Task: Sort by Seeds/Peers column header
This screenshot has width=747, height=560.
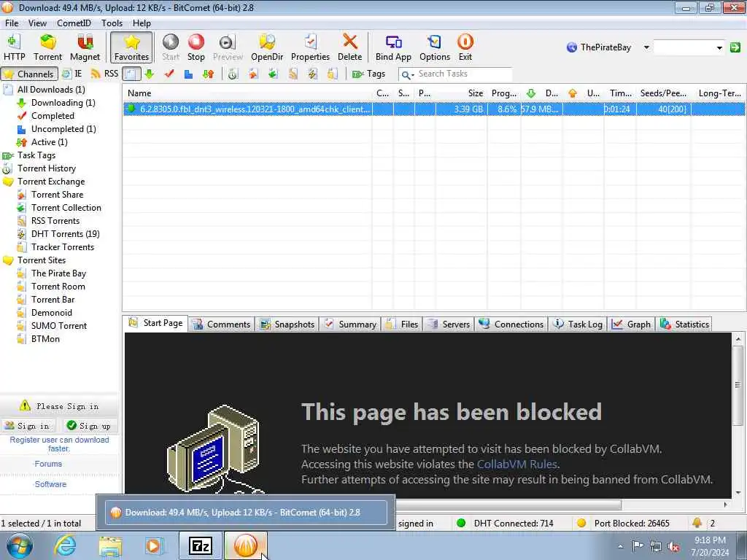Action: click(x=663, y=93)
